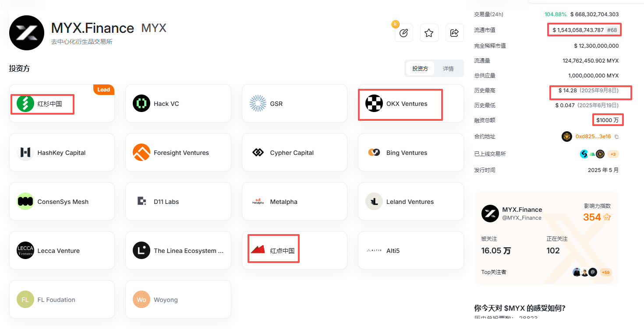Screen dimensions: 644x333
Task: Click the Linea Ecosystem logo
Action: [142, 251]
